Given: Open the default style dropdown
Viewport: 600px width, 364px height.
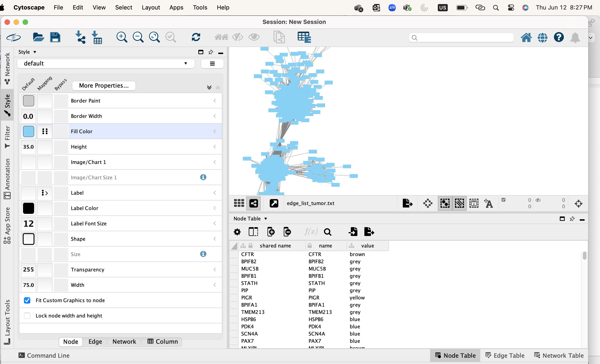Looking at the screenshot, I should point(106,63).
